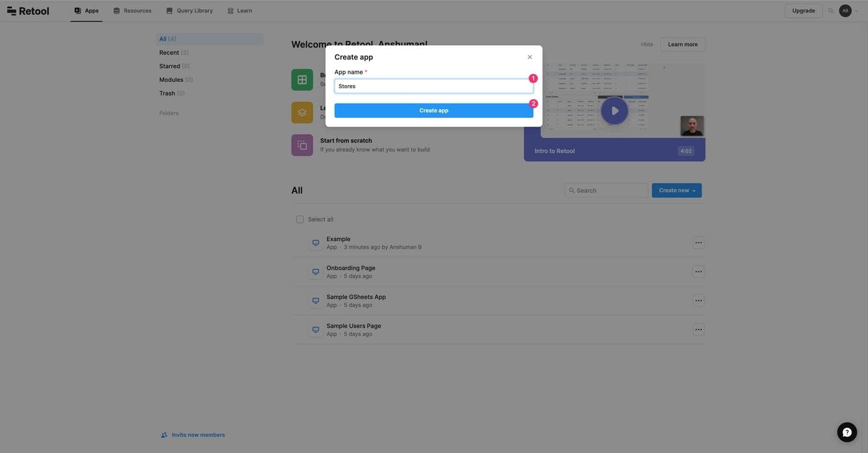Switch to the Resources tab
868x453 pixels.
point(132,11)
